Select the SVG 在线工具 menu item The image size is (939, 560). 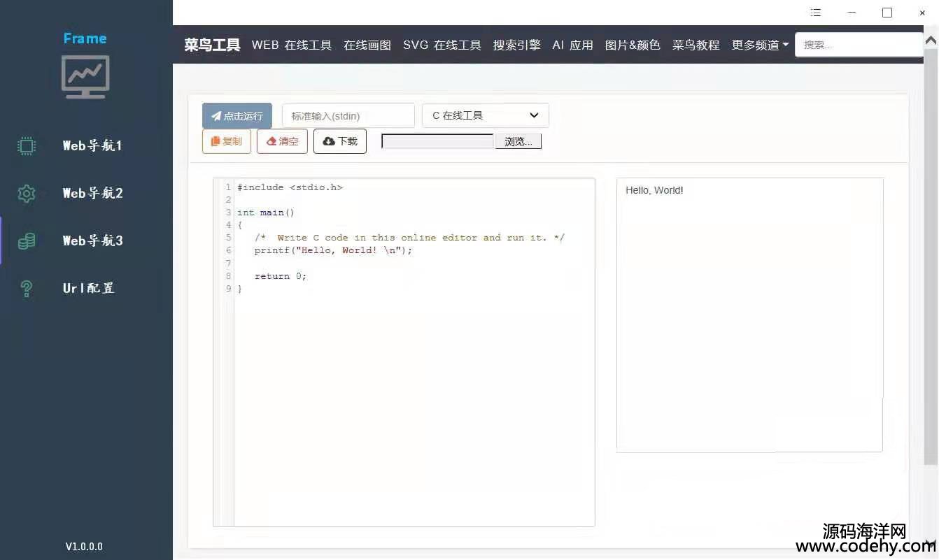click(x=442, y=45)
